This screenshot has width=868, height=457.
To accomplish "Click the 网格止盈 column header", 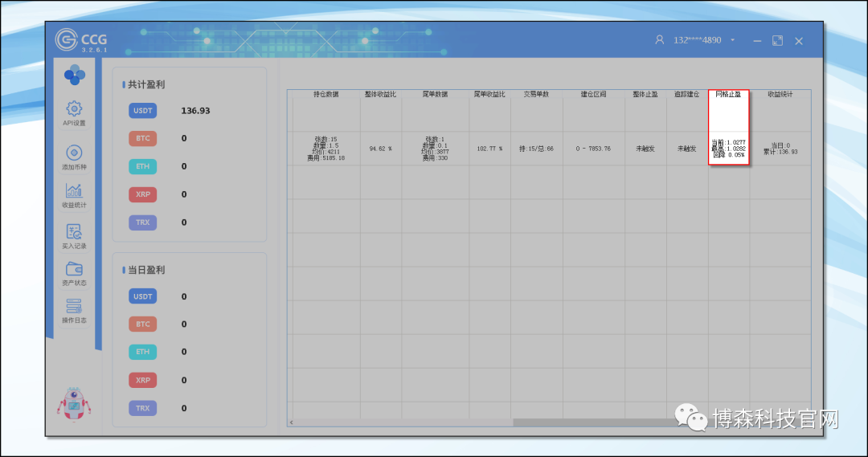I will (728, 95).
